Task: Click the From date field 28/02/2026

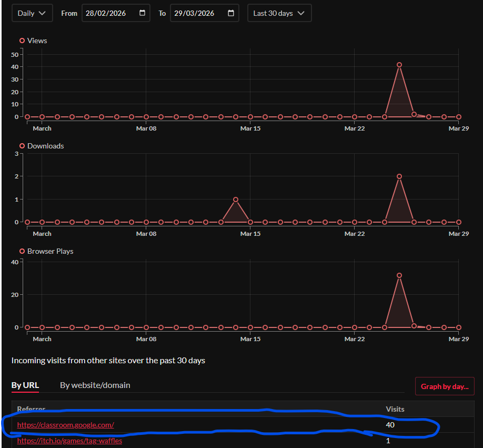Action: click(x=116, y=13)
